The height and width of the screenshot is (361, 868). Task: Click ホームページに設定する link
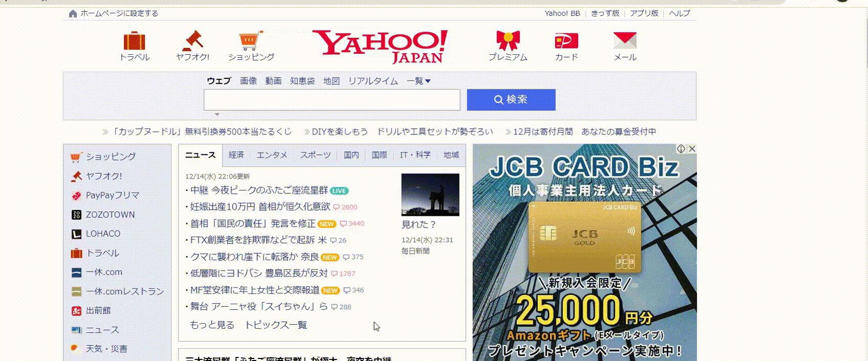(119, 13)
